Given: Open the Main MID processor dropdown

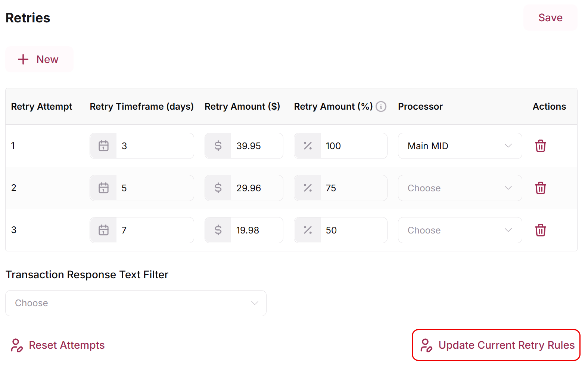Looking at the screenshot, I should click(460, 146).
